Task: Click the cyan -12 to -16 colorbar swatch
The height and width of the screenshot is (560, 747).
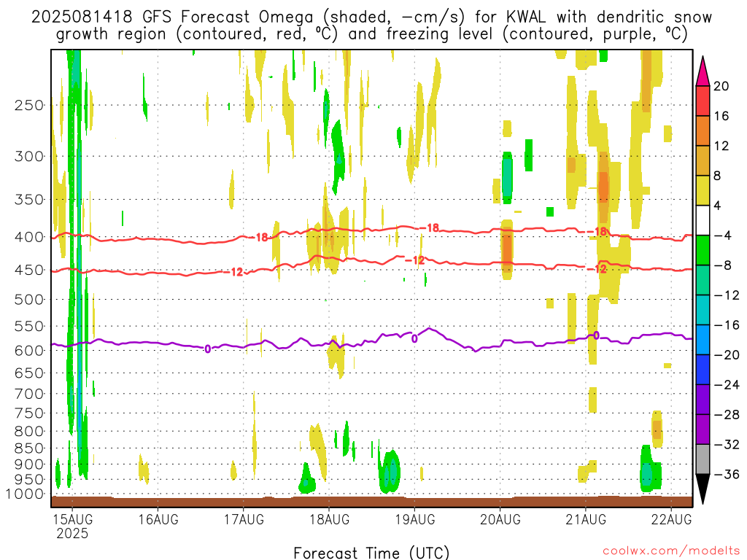Action: (x=703, y=310)
